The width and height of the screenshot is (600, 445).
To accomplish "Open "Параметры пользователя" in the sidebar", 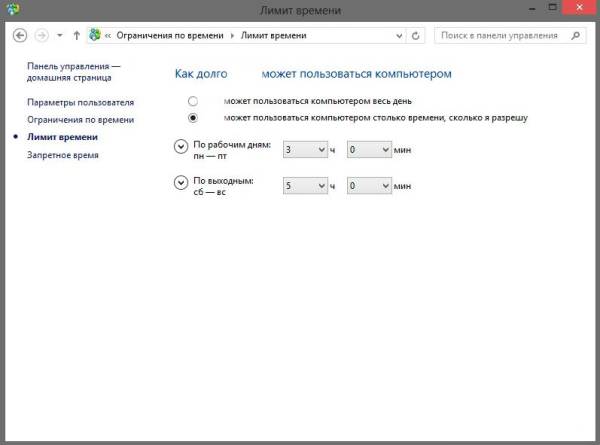I will tap(80, 102).
